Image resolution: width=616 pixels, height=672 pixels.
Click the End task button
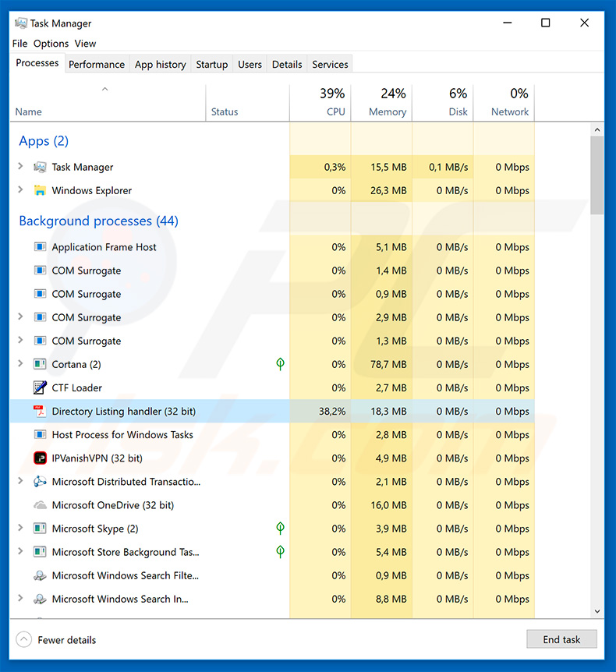pyautogui.click(x=561, y=639)
